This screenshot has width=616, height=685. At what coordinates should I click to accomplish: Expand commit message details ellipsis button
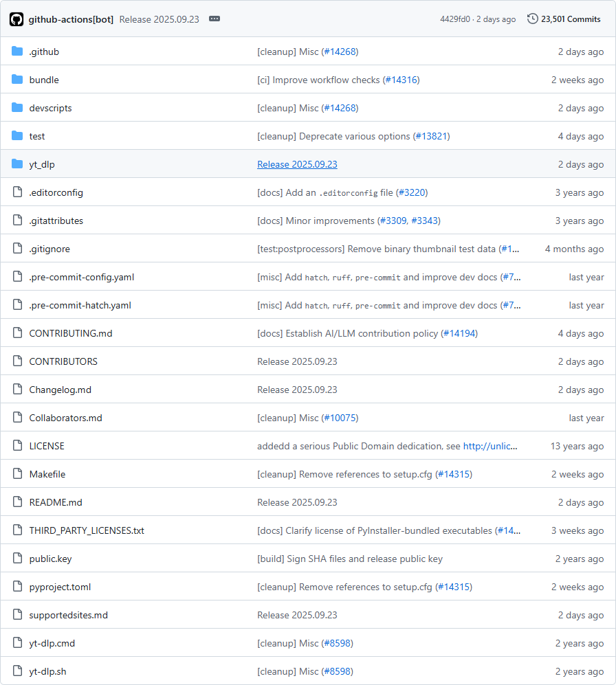(x=214, y=19)
